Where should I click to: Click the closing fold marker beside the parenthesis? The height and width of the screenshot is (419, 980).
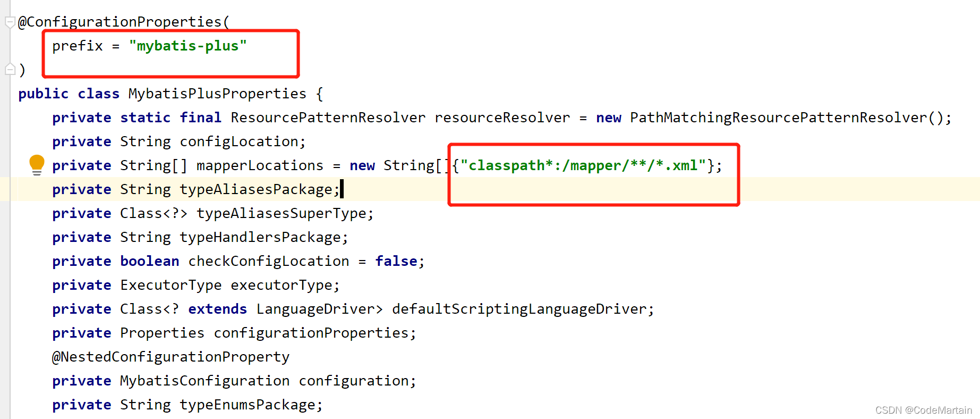[10, 69]
